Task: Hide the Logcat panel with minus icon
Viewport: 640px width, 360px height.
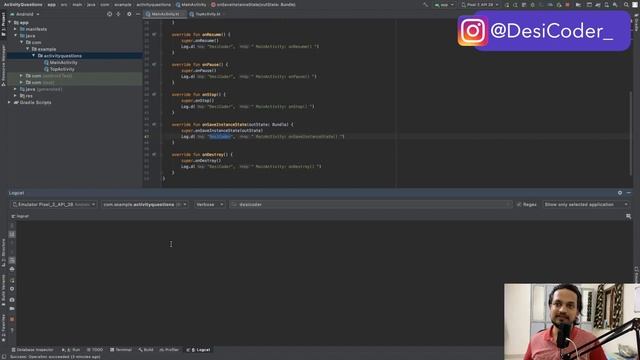Action: [629, 193]
